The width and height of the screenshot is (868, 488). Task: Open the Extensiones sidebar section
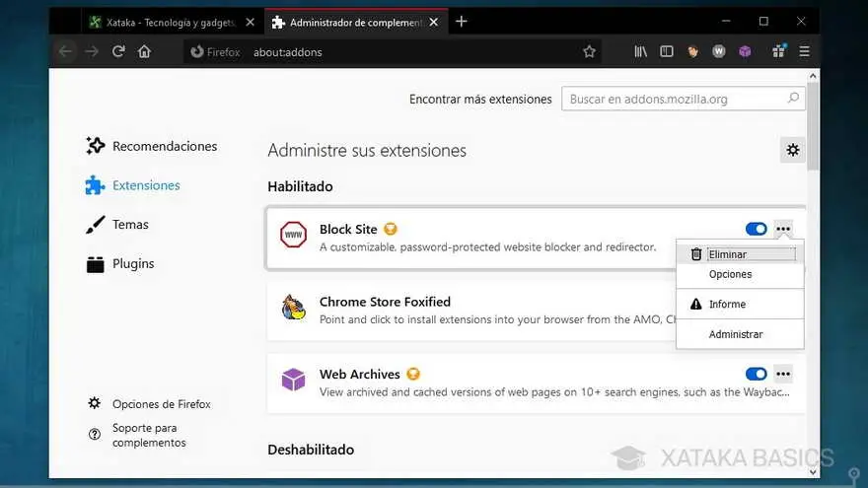coord(133,185)
